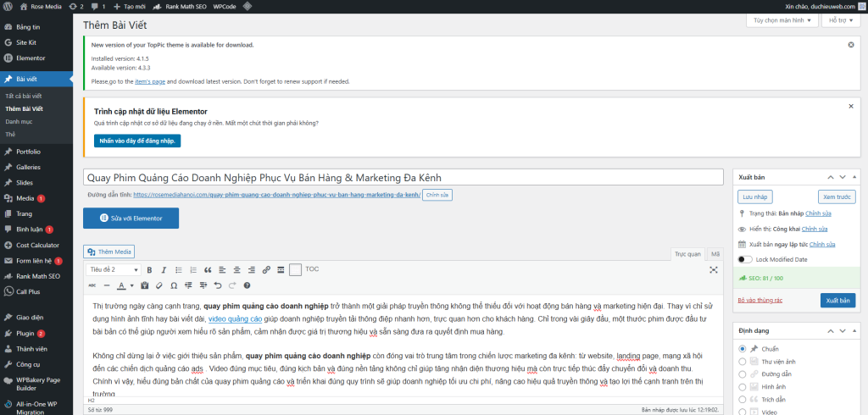Click the keyboard shortcuts help icon
Viewport: 868px width, 415px height.
click(x=247, y=285)
